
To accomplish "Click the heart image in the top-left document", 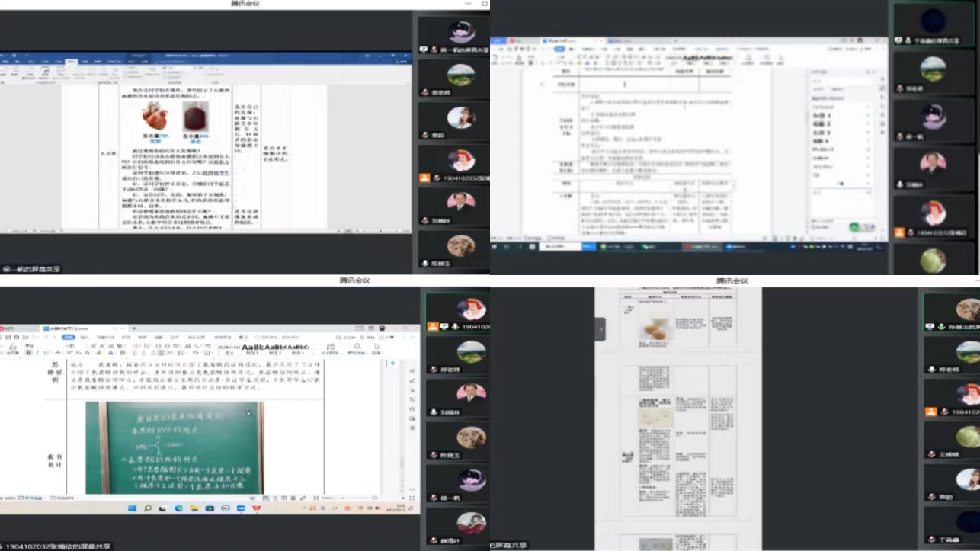I will pyautogui.click(x=155, y=117).
